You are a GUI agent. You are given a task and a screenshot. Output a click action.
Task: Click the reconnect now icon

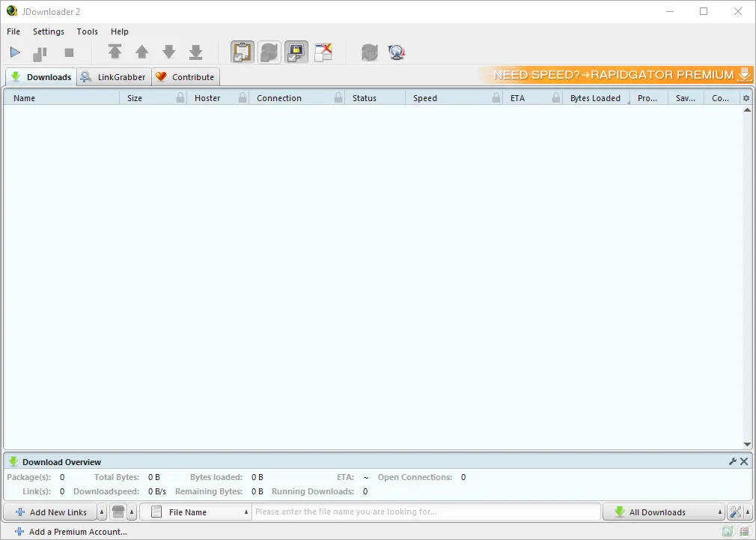[x=370, y=52]
